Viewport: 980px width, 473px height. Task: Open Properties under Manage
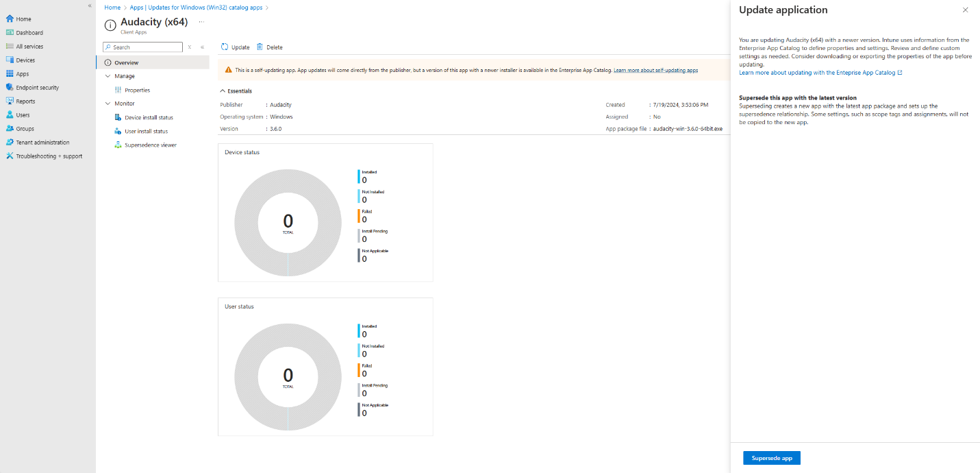pyautogui.click(x=137, y=90)
